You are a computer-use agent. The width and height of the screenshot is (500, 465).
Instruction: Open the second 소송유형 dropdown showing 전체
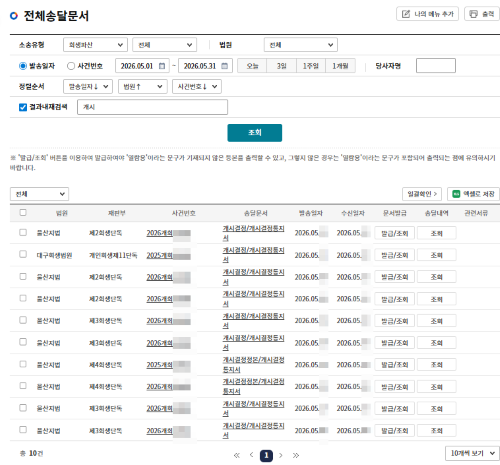click(164, 45)
